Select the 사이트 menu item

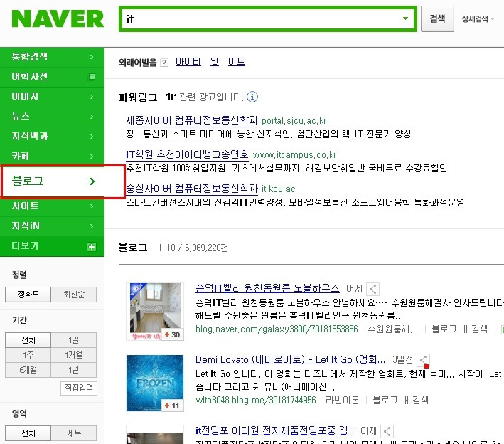tap(52, 206)
